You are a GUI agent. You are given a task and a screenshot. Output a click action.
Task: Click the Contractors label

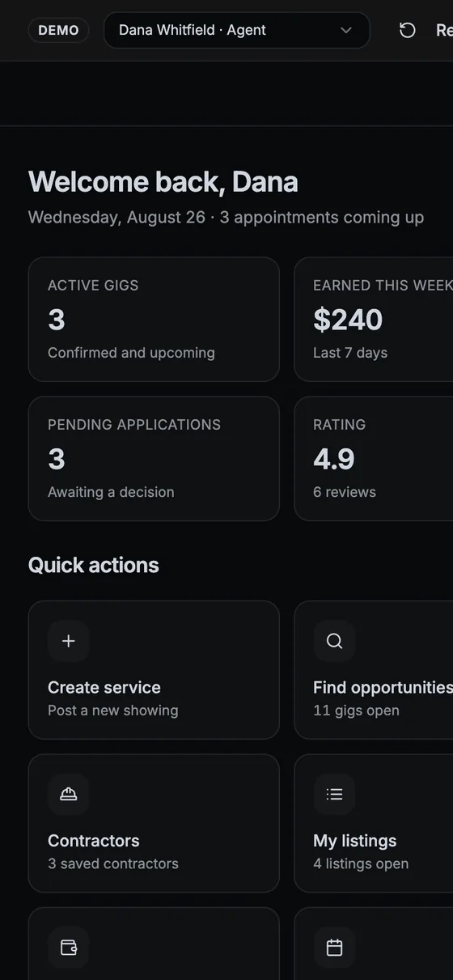94,840
